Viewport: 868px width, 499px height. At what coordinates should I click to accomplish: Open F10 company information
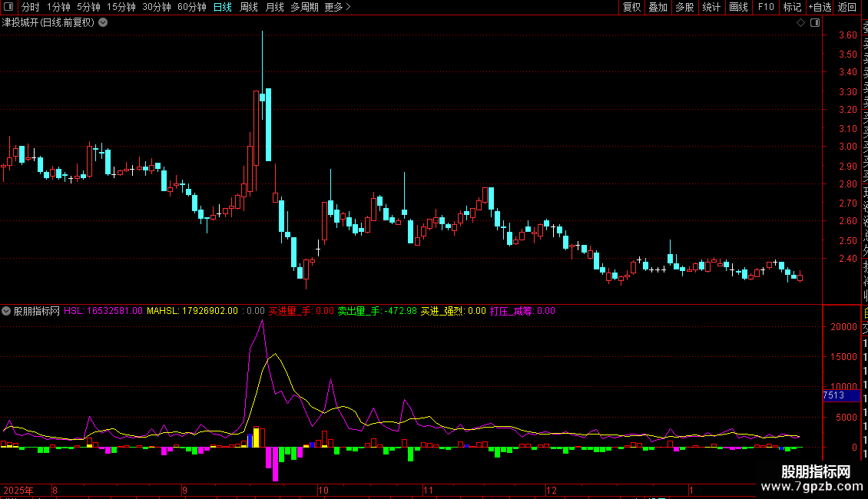[x=766, y=7]
